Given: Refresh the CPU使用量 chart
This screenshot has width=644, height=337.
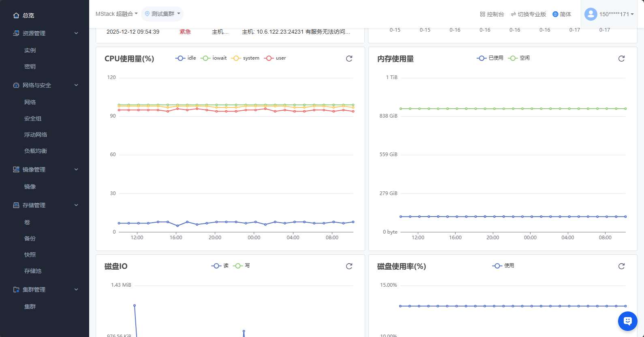Looking at the screenshot, I should point(349,59).
